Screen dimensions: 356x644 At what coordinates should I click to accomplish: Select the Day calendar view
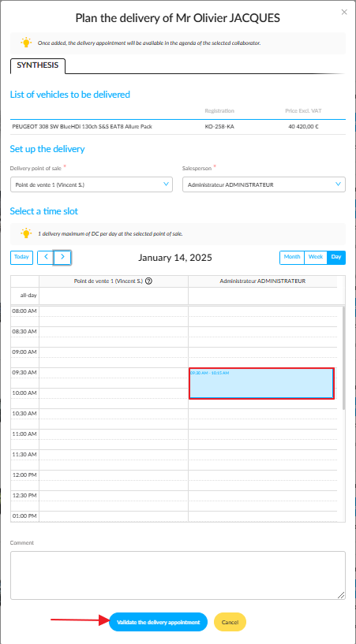(336, 258)
